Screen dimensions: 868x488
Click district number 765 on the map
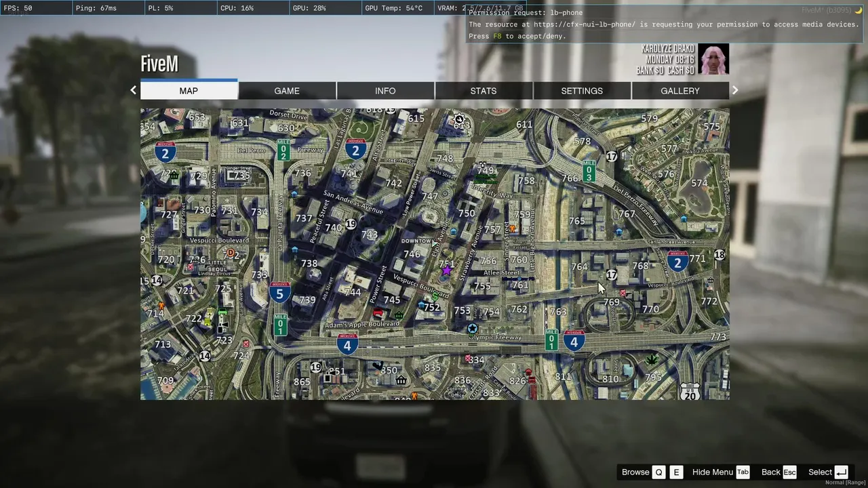(x=577, y=221)
